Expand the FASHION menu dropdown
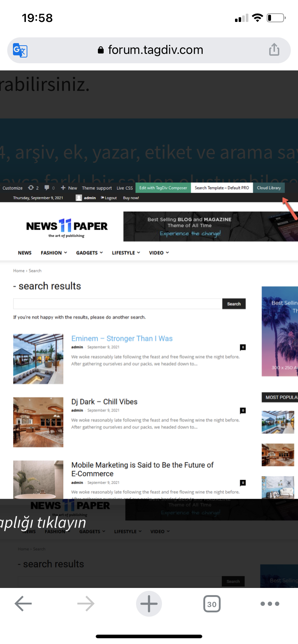The image size is (298, 644). (x=54, y=253)
